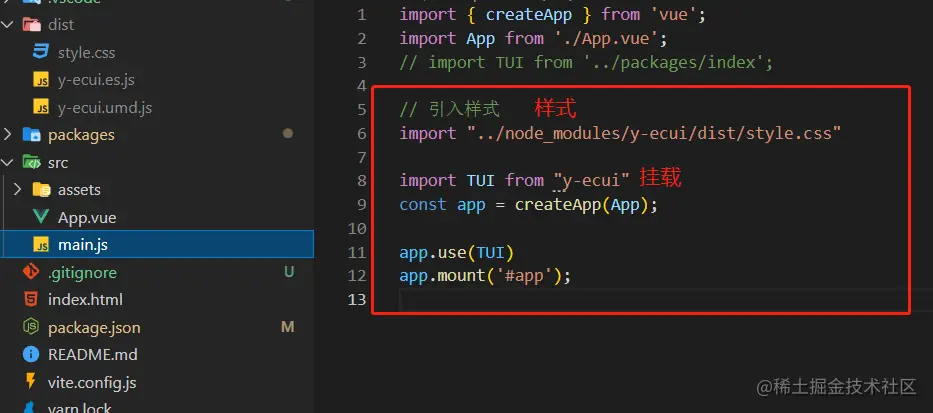
Task: Click the './App.vue' import string
Action: (607, 39)
